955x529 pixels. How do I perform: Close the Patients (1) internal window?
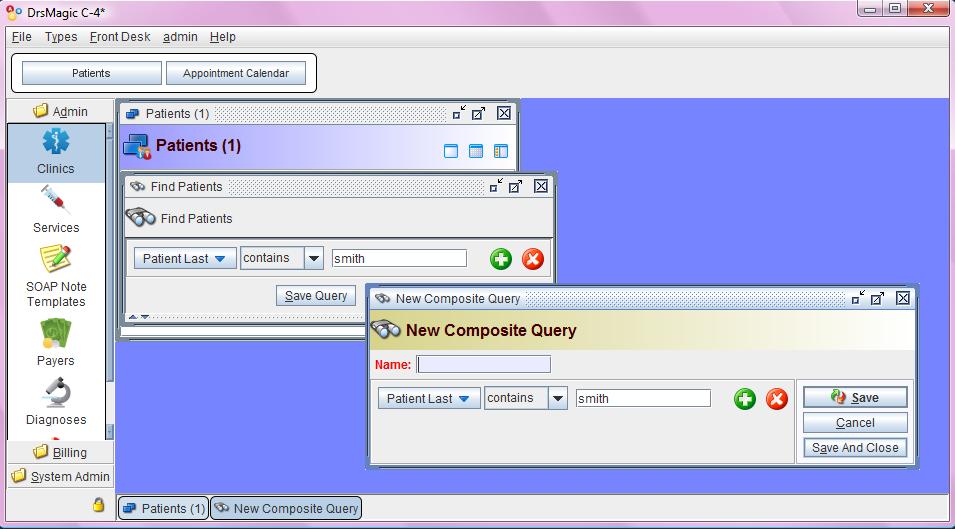(x=504, y=113)
